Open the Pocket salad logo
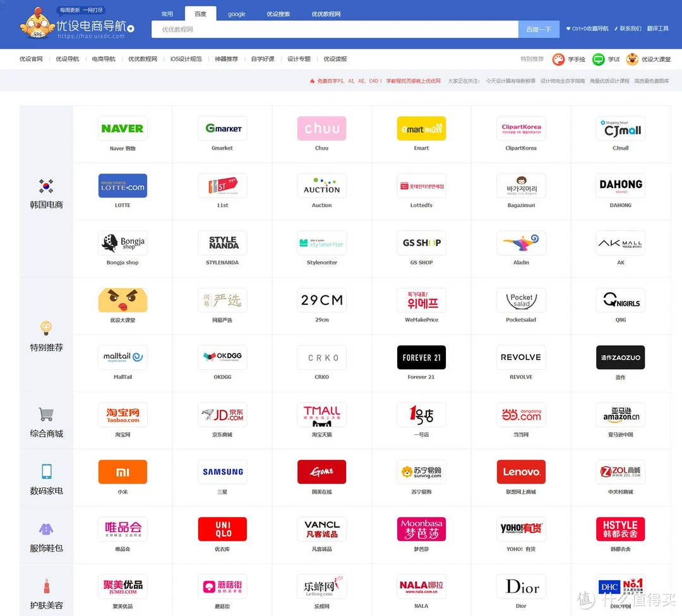Screen dimensions: 682x616 click(521, 300)
